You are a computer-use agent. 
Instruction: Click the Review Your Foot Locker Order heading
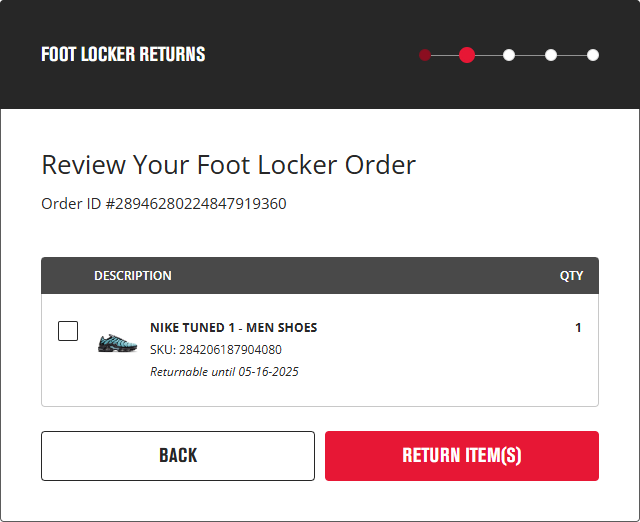[x=229, y=165]
